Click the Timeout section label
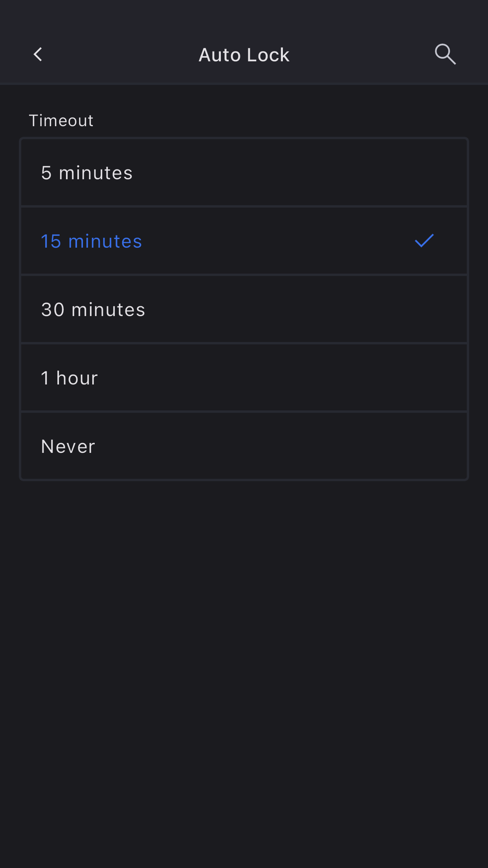 (x=61, y=120)
